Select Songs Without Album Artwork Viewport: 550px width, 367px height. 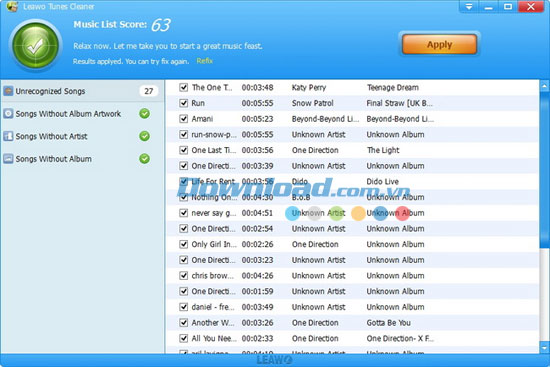[x=82, y=114]
